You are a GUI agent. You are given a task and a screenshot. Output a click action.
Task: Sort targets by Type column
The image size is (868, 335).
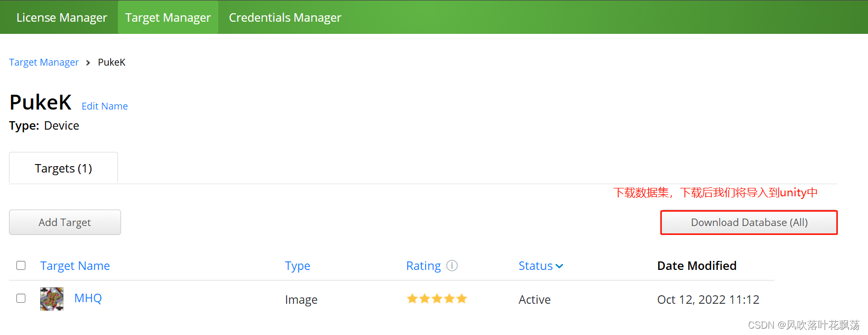pos(298,266)
